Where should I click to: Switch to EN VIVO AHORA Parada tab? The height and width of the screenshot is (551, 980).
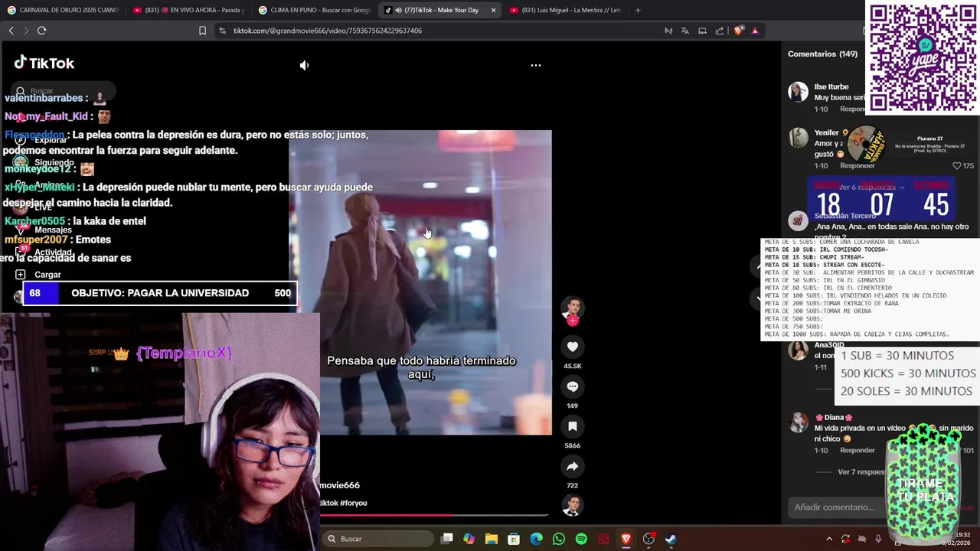[x=189, y=10]
